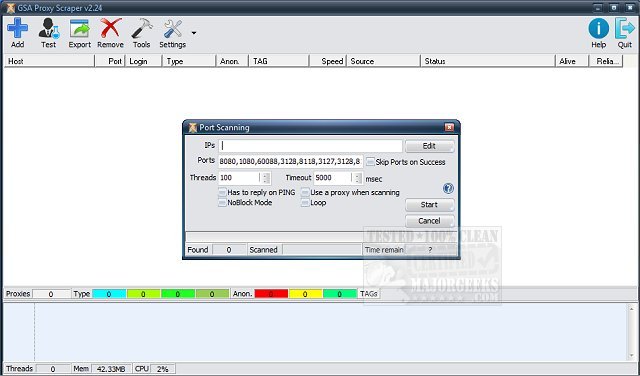Click the bright green Type color box
Screen dimensions: 640x376
tap(178, 294)
